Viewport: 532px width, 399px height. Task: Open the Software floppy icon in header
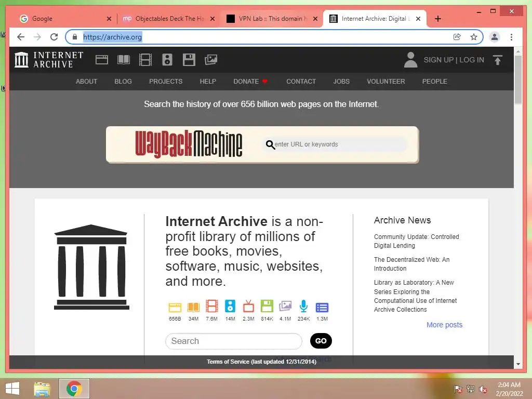(189, 60)
